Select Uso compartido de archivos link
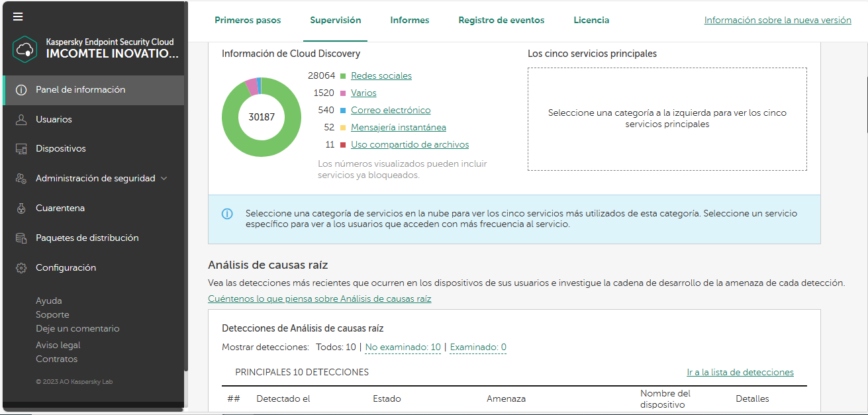The image size is (868, 415). (x=410, y=145)
